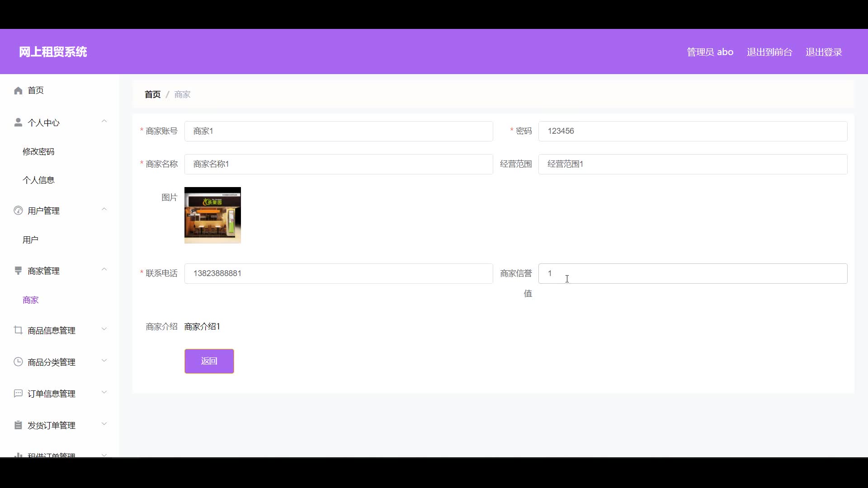The width and height of the screenshot is (868, 488).
Task: Click the 退出登录 link in header
Action: [x=823, y=52]
